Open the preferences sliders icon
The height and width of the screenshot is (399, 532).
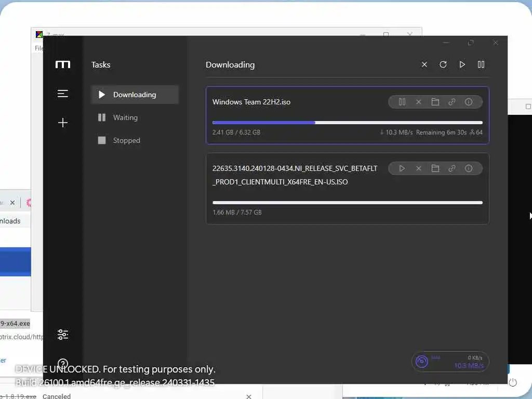click(63, 335)
